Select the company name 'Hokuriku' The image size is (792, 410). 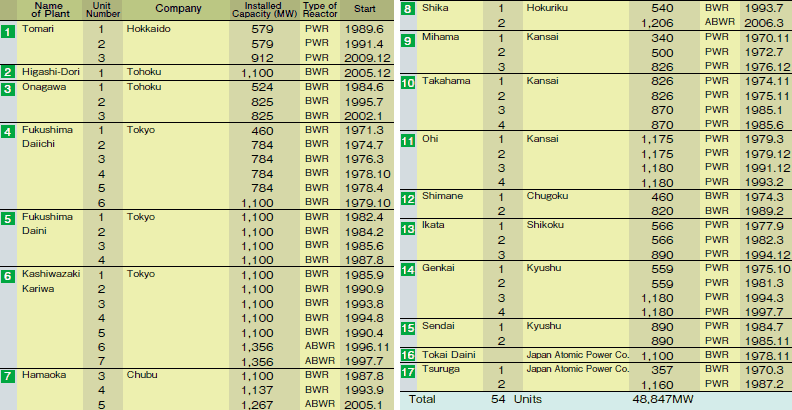[x=547, y=8]
